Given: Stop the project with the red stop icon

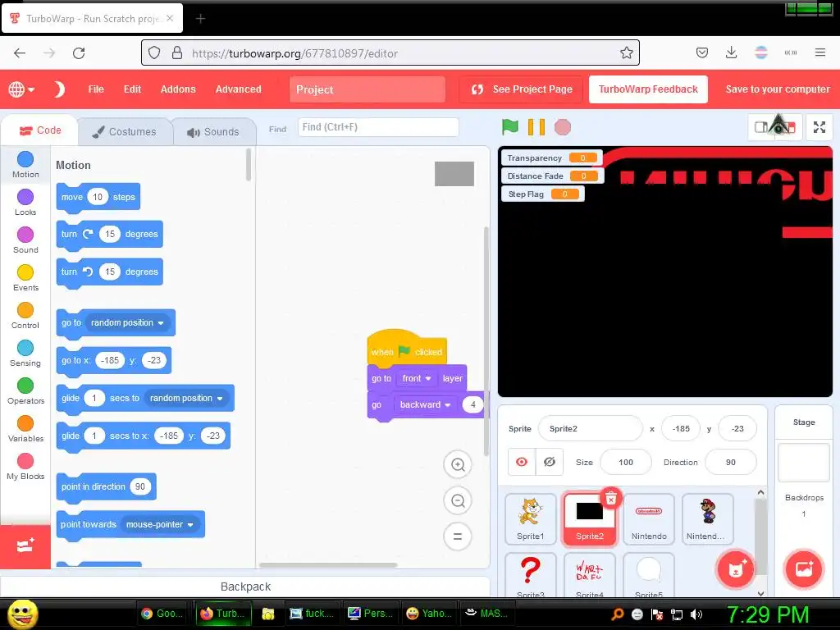Looking at the screenshot, I should coord(563,127).
